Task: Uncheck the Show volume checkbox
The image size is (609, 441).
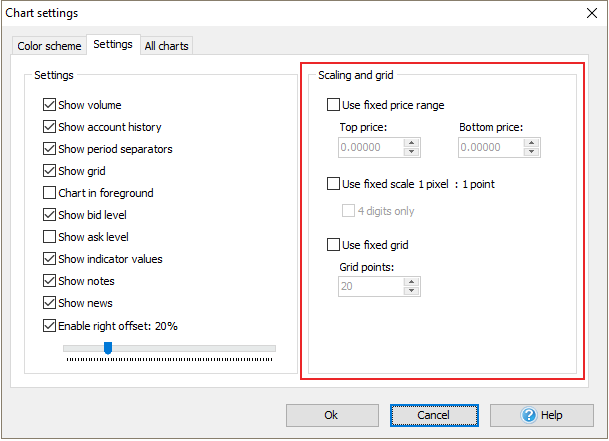Action: click(x=50, y=105)
